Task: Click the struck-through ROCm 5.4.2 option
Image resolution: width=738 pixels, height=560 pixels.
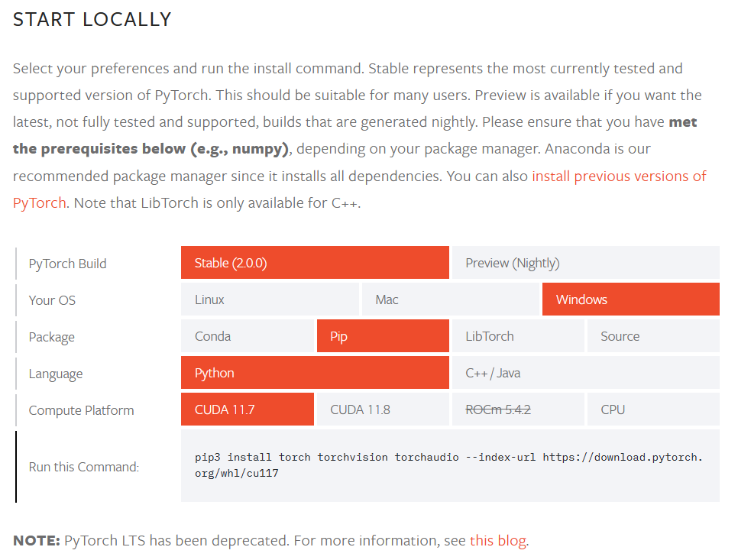Action: (x=517, y=409)
